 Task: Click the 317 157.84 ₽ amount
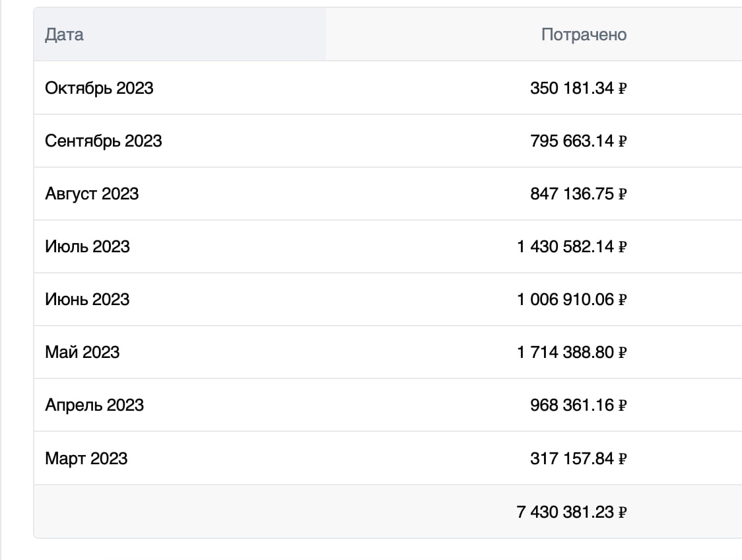coord(578,458)
